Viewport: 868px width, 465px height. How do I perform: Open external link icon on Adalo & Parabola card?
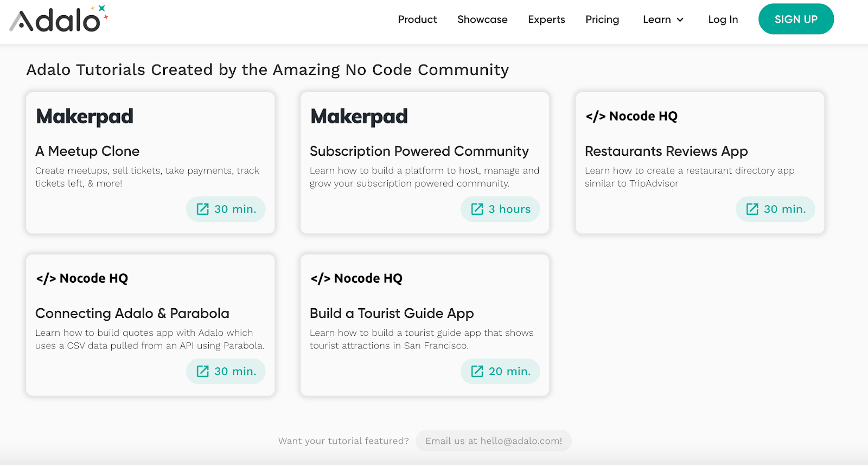pos(203,372)
